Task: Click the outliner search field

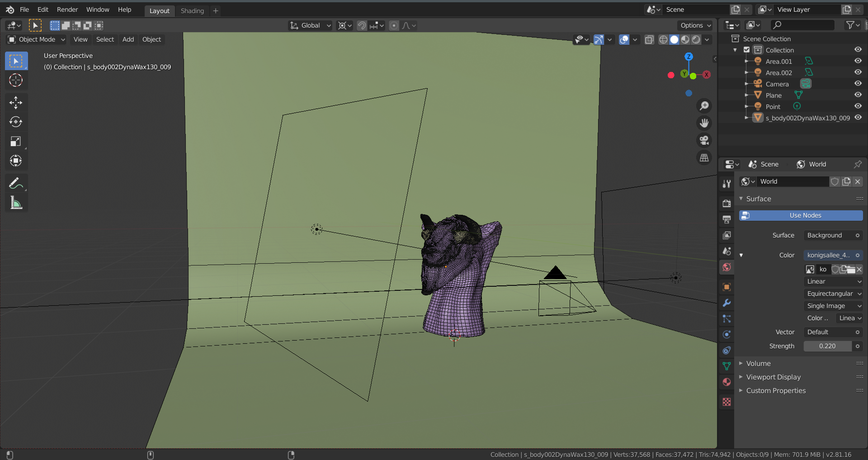Action: 802,25
